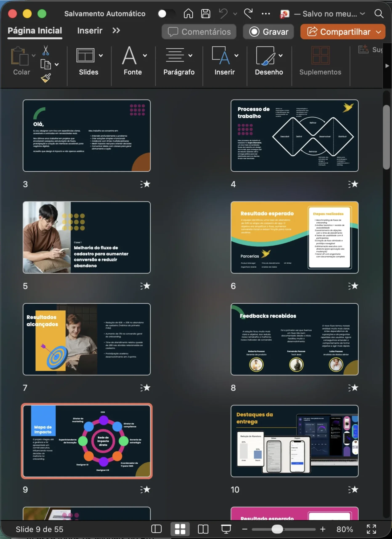Click the Copy documents icon
This screenshot has width=392, height=539.
point(46,64)
